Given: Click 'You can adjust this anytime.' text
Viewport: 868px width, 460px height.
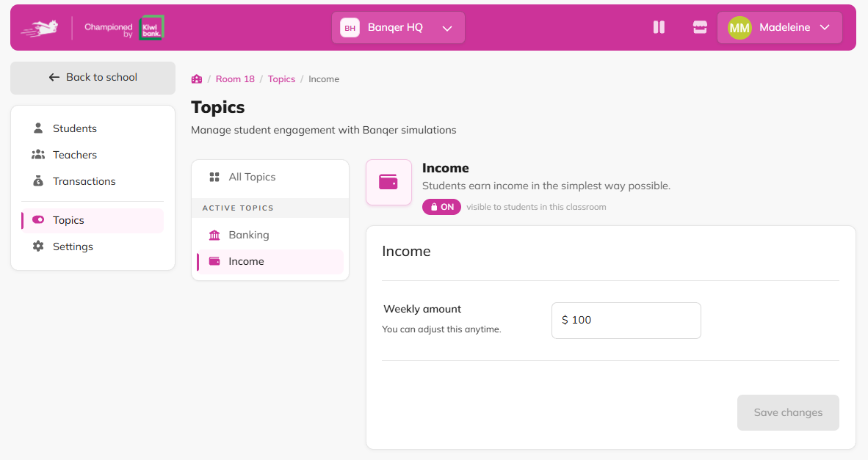Looking at the screenshot, I should [441, 329].
